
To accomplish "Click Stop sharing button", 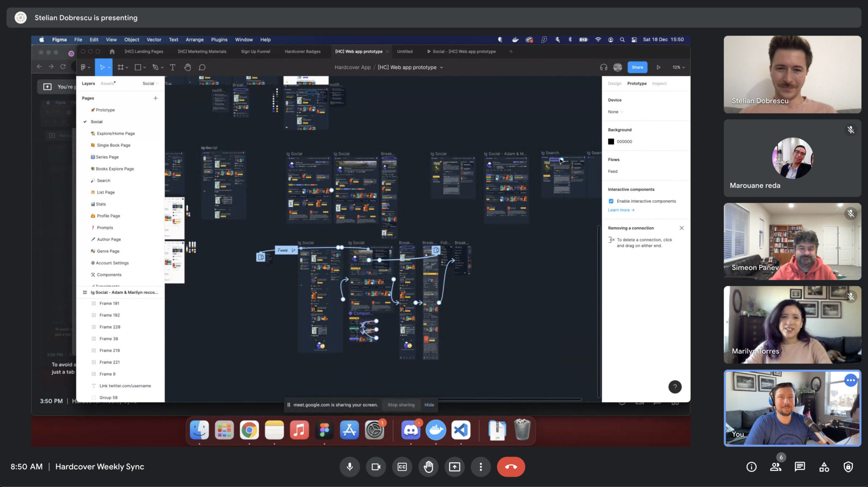I will (401, 405).
